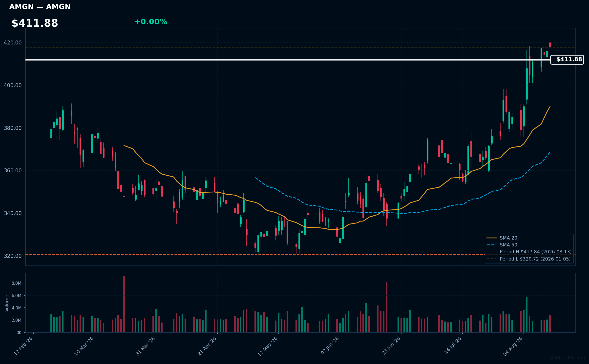This screenshot has width=589, height=364.
Task: Click the 02 Jun '26 date label
Action: 330,346
